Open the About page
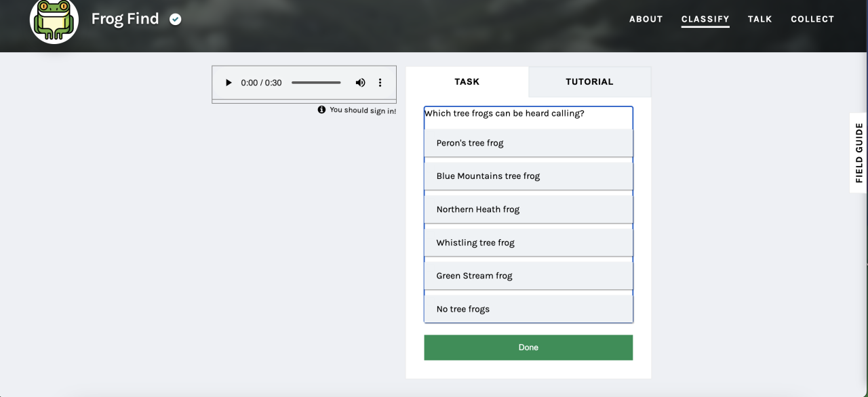Viewport: 868px width, 397px height. coord(646,19)
